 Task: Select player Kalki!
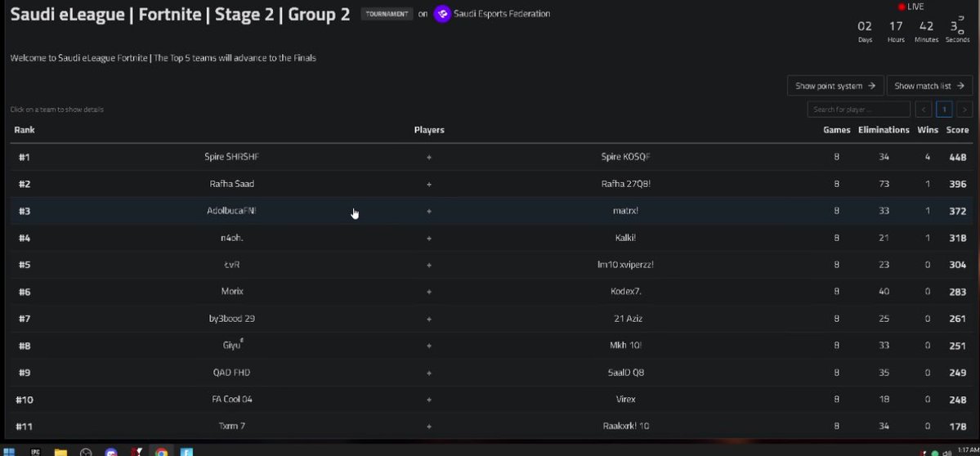(625, 237)
